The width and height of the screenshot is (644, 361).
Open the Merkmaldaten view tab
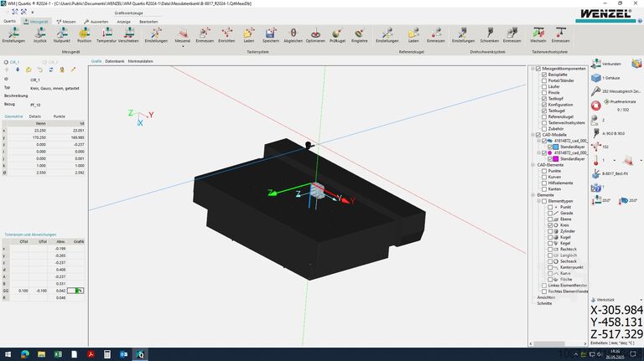[x=141, y=61]
